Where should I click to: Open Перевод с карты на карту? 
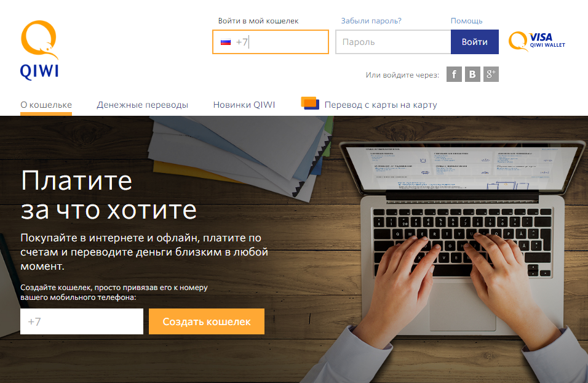(381, 105)
